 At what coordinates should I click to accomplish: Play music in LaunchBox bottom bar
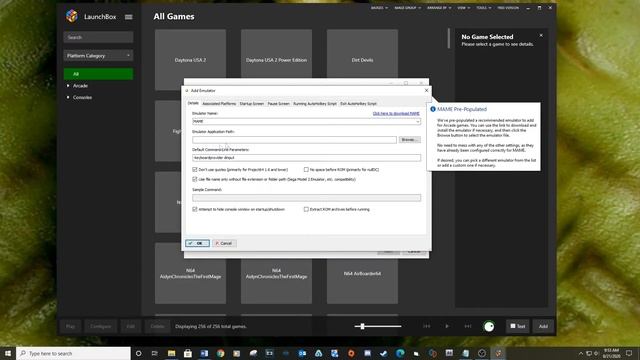(447, 326)
